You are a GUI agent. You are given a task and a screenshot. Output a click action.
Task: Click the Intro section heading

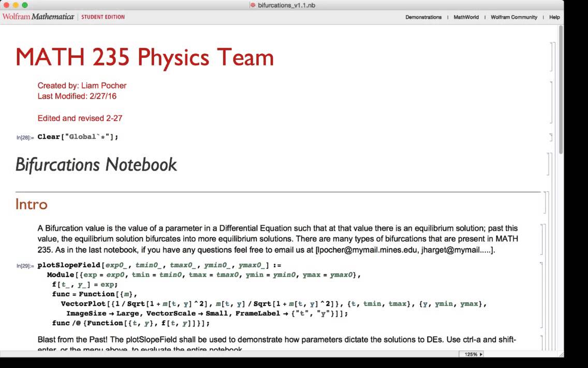coord(32,204)
